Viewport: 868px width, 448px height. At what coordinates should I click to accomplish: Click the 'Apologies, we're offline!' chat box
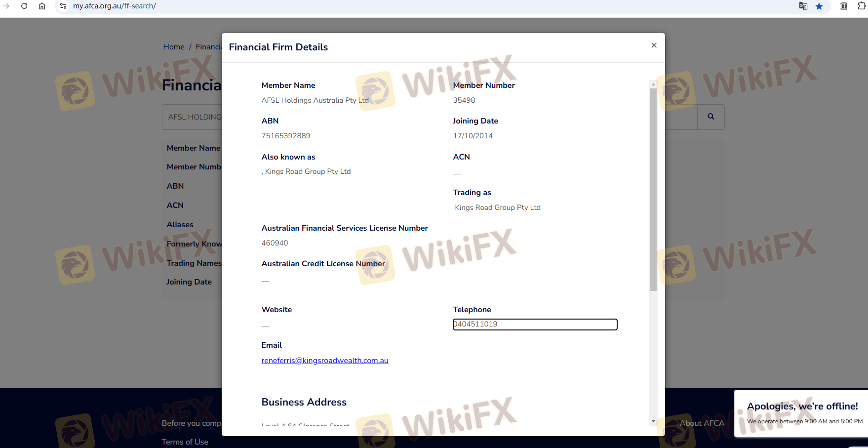pos(802,413)
